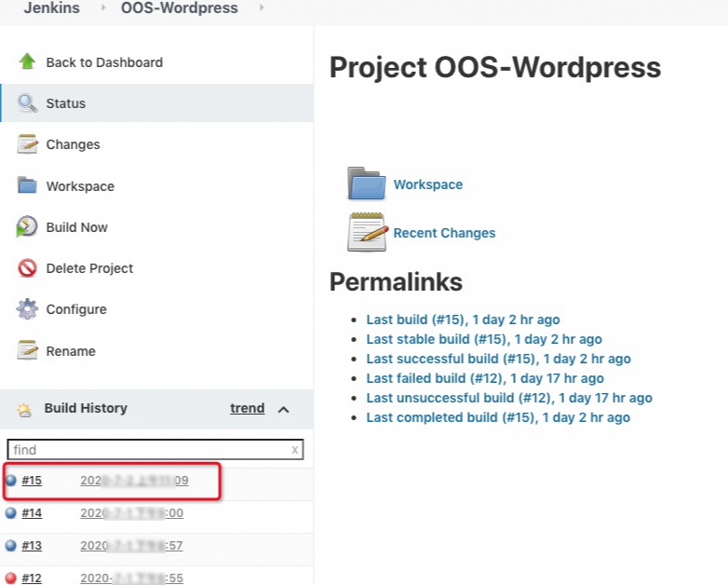728x585 pixels.
Task: Click the Back to Dashboard green arrow icon
Action: [27, 61]
